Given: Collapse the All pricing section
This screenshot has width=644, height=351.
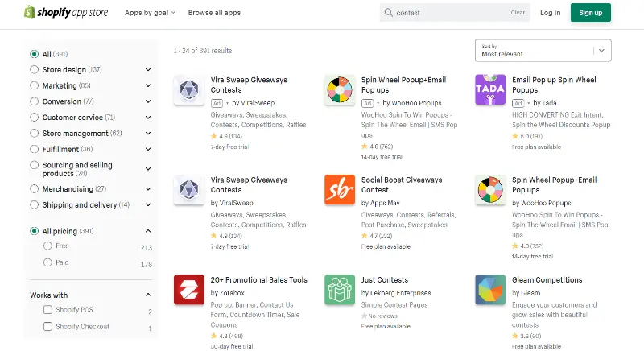Looking at the screenshot, I should pos(148,231).
